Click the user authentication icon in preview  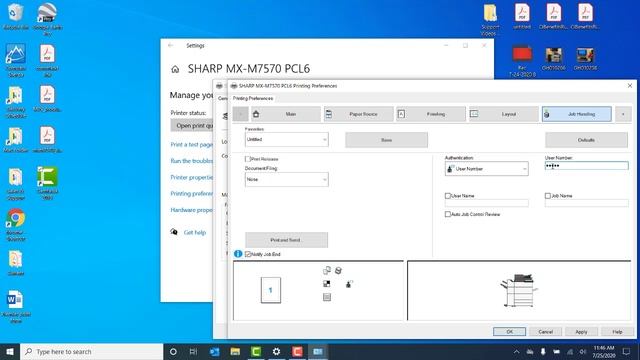[x=349, y=284]
